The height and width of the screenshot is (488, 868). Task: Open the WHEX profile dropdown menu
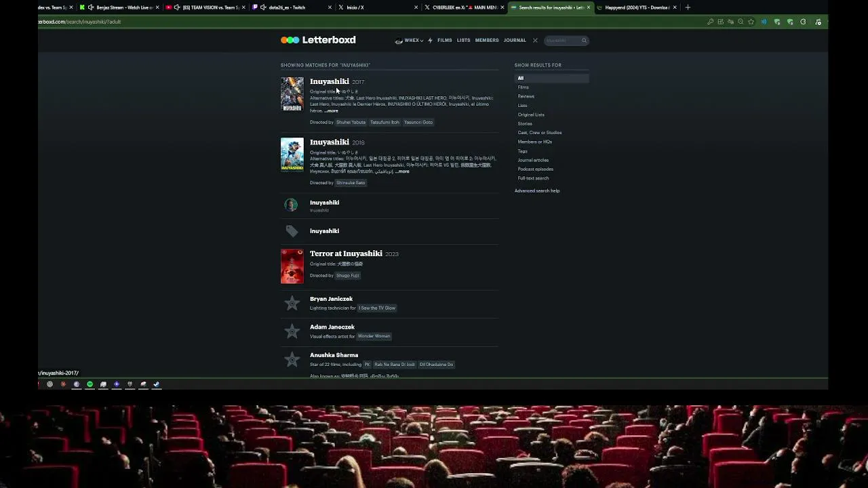pos(410,41)
